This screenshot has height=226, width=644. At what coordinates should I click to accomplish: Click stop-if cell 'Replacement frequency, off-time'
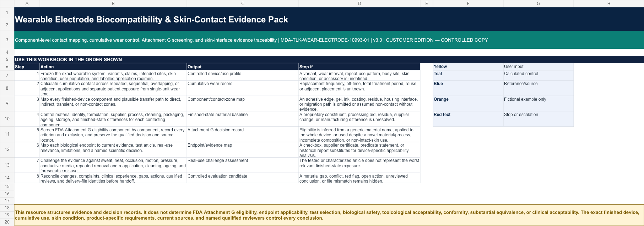[x=359, y=88]
